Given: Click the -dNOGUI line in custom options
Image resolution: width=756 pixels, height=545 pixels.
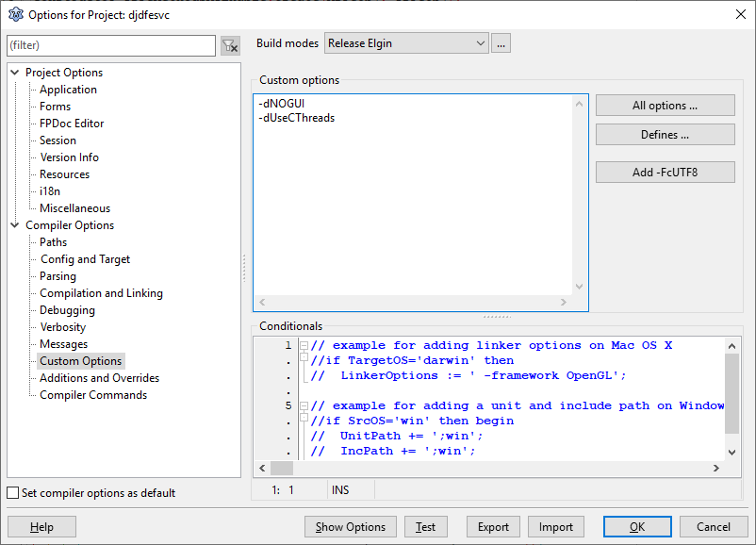Looking at the screenshot, I should tap(282, 104).
